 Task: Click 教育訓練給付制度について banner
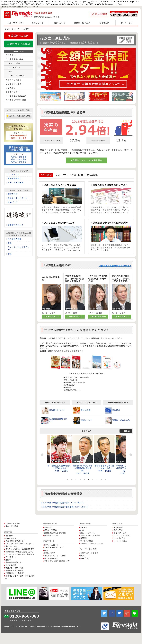[87, 594]
